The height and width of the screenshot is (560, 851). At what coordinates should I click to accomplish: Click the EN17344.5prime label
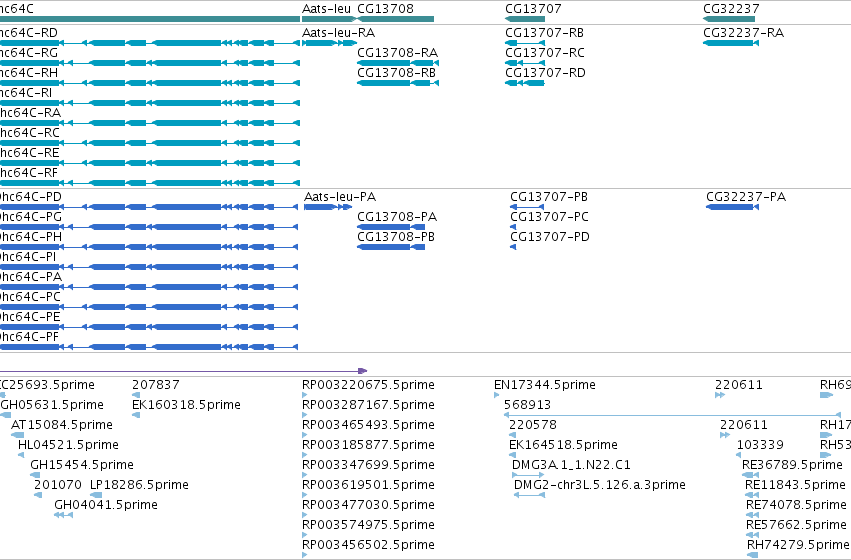coord(545,385)
